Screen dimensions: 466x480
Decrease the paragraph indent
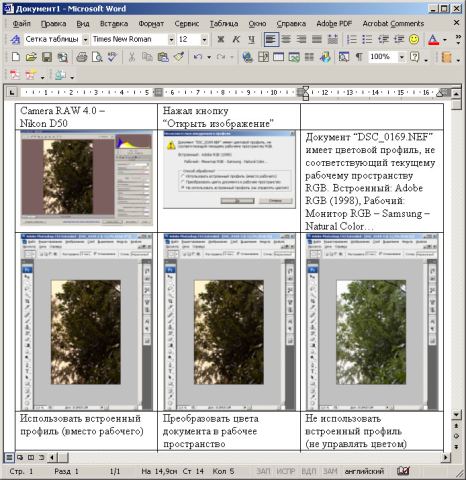point(383,39)
